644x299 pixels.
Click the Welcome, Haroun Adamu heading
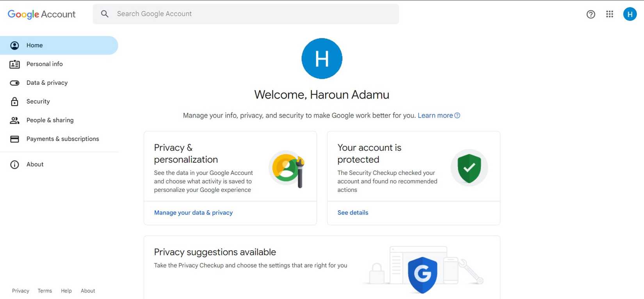(x=322, y=95)
